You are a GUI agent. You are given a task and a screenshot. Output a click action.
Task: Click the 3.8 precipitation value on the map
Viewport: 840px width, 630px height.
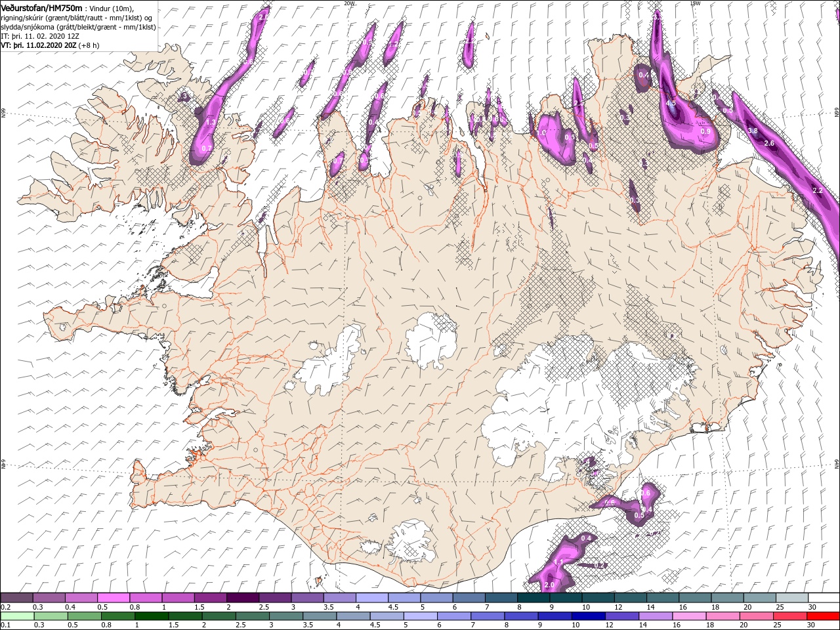[753, 131]
